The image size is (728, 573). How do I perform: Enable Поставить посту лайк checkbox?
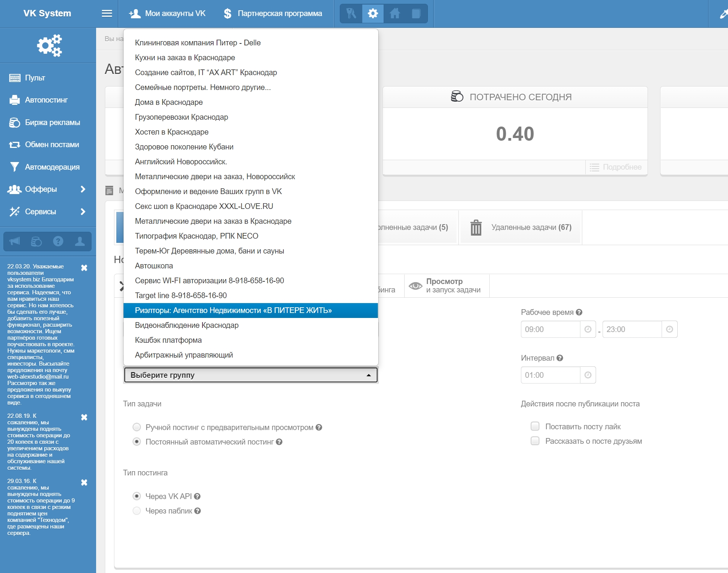[x=535, y=426]
